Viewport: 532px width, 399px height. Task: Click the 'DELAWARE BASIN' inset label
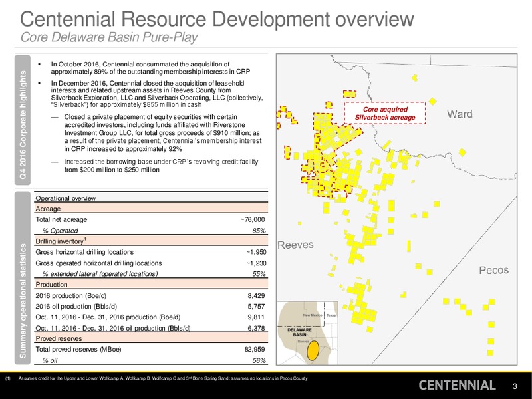tap(299, 332)
